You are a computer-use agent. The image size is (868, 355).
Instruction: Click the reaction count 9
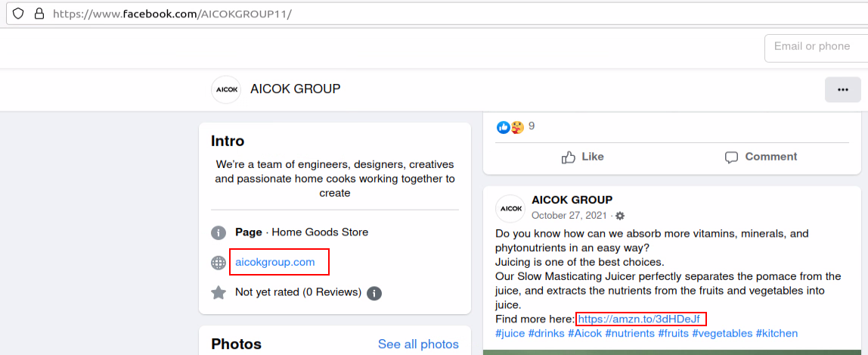click(x=532, y=126)
